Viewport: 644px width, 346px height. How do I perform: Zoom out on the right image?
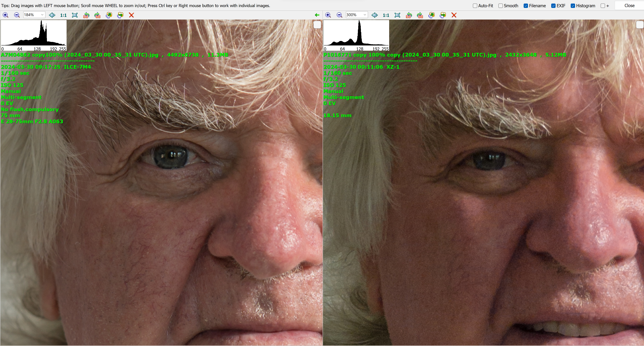pyautogui.click(x=339, y=15)
